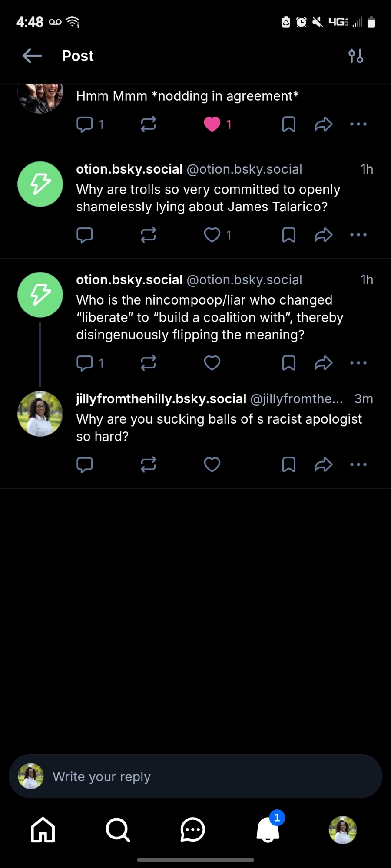Open more options on jillyfromthehilly post

click(x=358, y=464)
